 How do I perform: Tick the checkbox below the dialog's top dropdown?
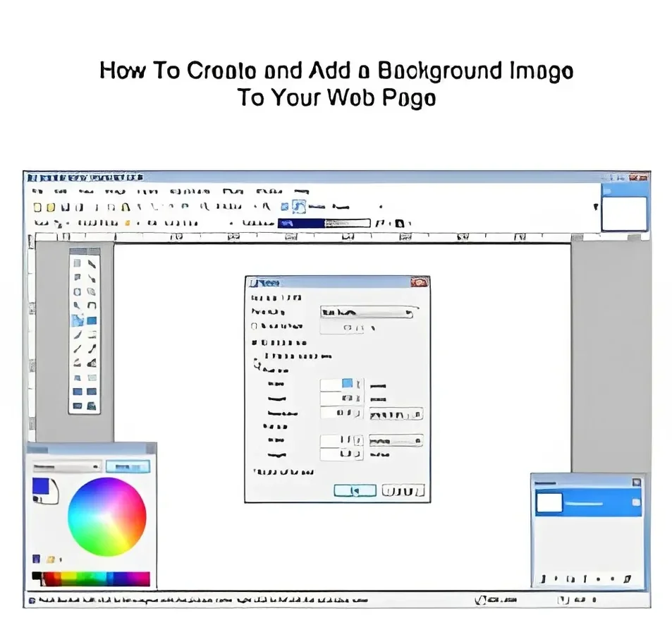click(x=254, y=326)
